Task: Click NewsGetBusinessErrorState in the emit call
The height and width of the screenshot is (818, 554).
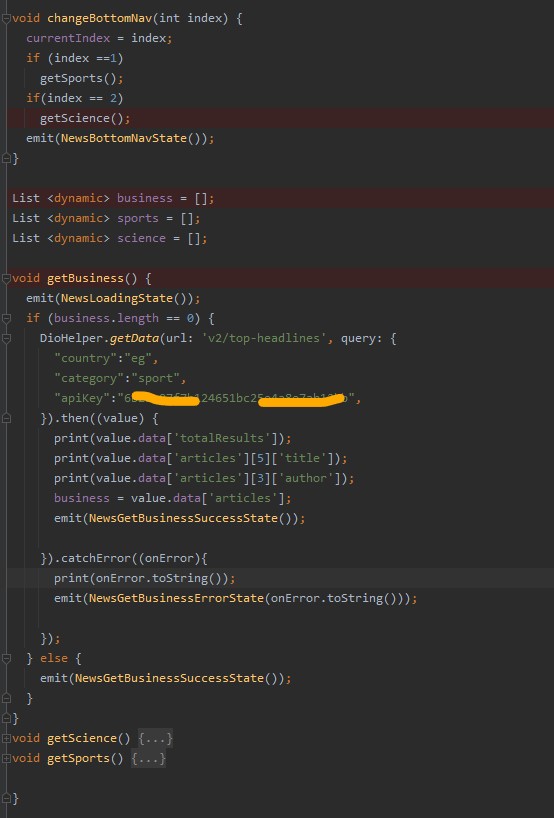Action: coord(176,598)
